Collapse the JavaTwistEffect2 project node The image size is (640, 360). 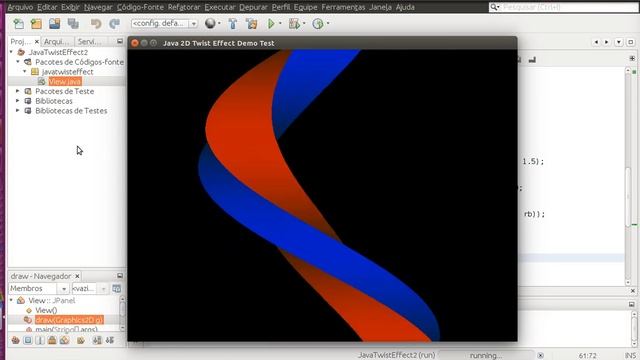click(11, 52)
